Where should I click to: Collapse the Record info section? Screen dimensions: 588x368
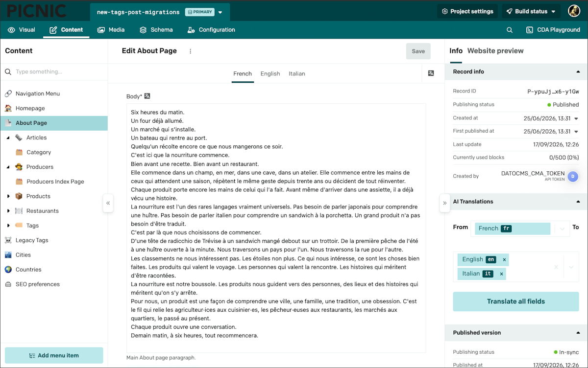coord(578,71)
